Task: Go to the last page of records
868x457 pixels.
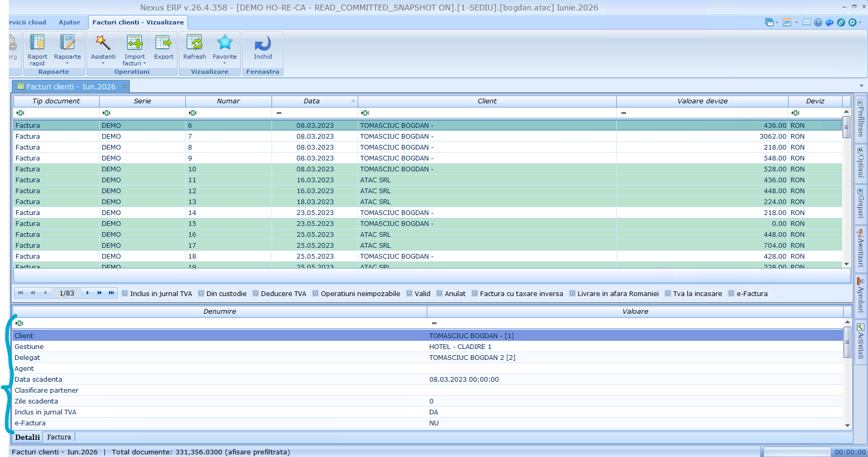Action: pos(111,293)
